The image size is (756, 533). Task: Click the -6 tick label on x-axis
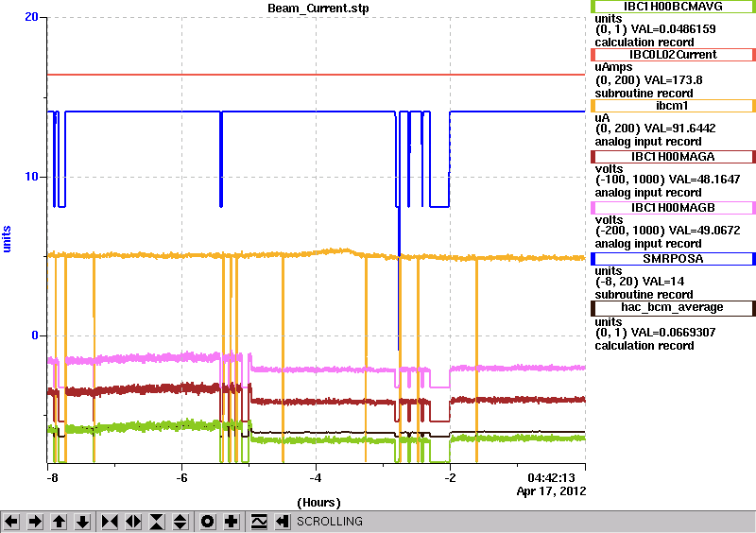tap(181, 478)
